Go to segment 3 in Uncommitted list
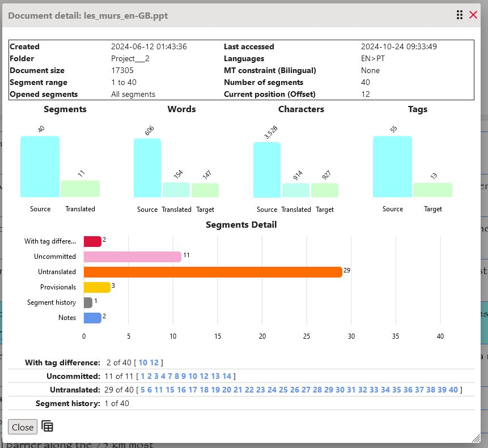Viewport: 488px width, 448px height. [156, 376]
